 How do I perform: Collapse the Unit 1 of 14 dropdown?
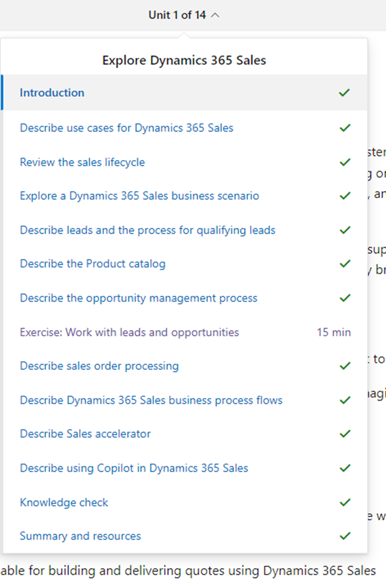point(184,15)
